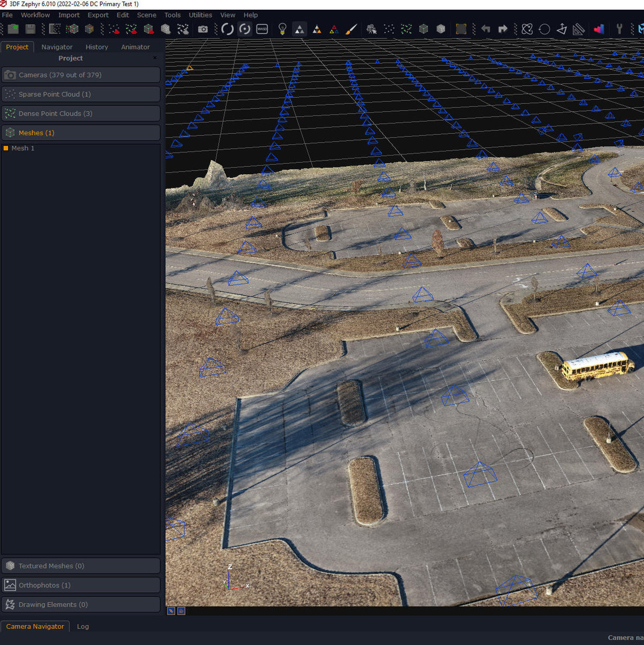Open the Textured Meshes section

pos(80,566)
